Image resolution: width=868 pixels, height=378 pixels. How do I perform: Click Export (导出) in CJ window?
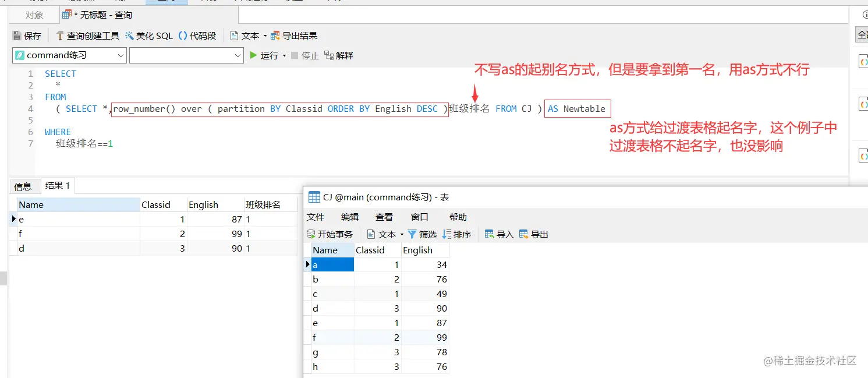[x=534, y=234]
